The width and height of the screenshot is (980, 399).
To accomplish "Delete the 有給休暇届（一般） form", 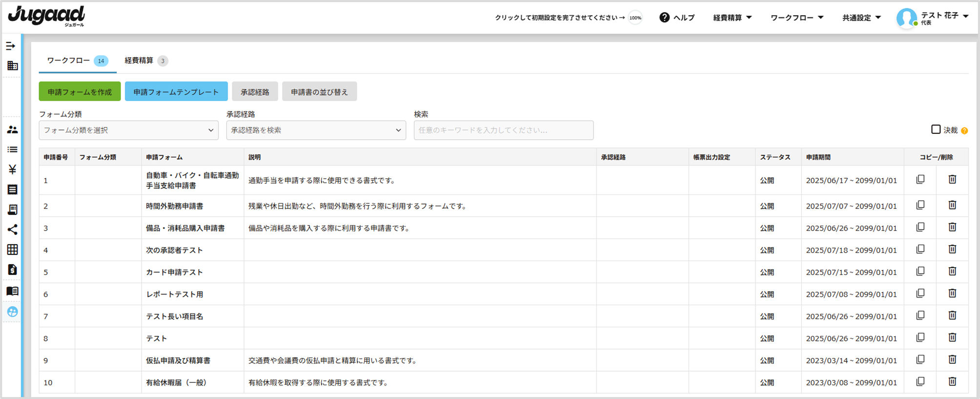I will coord(952,382).
